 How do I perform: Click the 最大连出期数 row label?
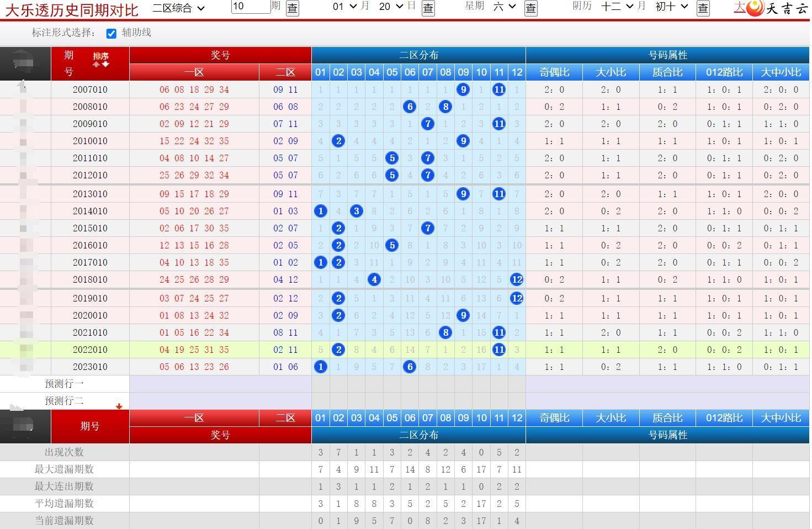click(64, 486)
